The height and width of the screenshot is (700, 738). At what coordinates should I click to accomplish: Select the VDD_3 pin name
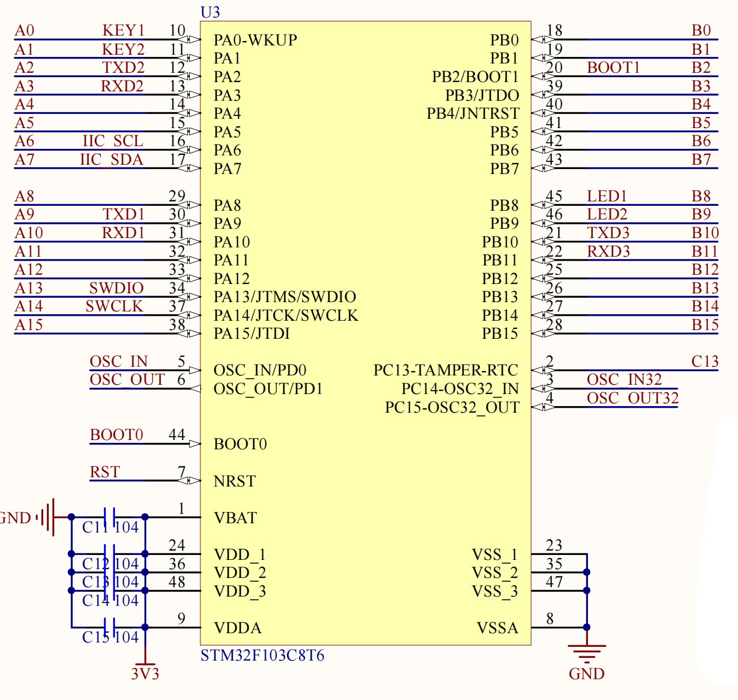(x=240, y=592)
